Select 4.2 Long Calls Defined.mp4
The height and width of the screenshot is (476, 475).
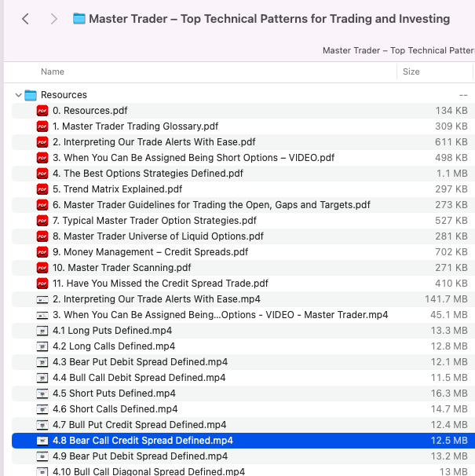point(114,346)
